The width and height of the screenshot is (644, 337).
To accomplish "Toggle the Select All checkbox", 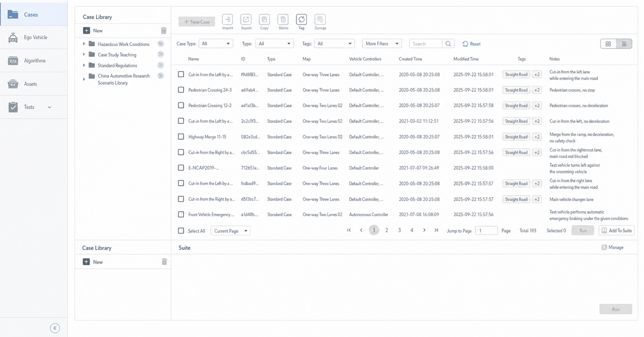I will (x=181, y=231).
